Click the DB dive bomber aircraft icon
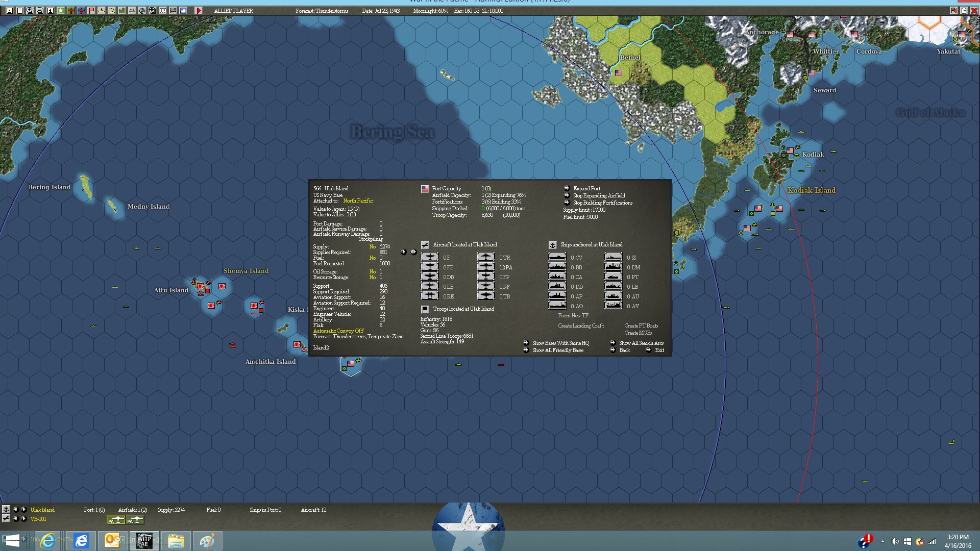 tap(429, 277)
